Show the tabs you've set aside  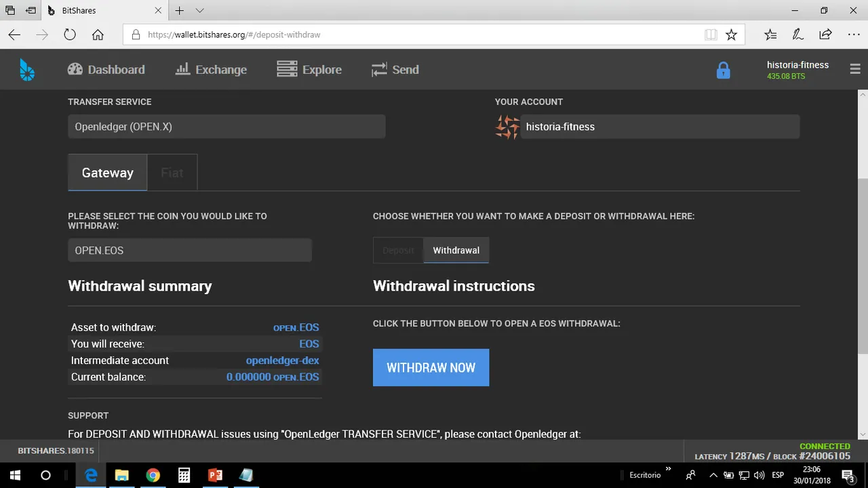10,11
